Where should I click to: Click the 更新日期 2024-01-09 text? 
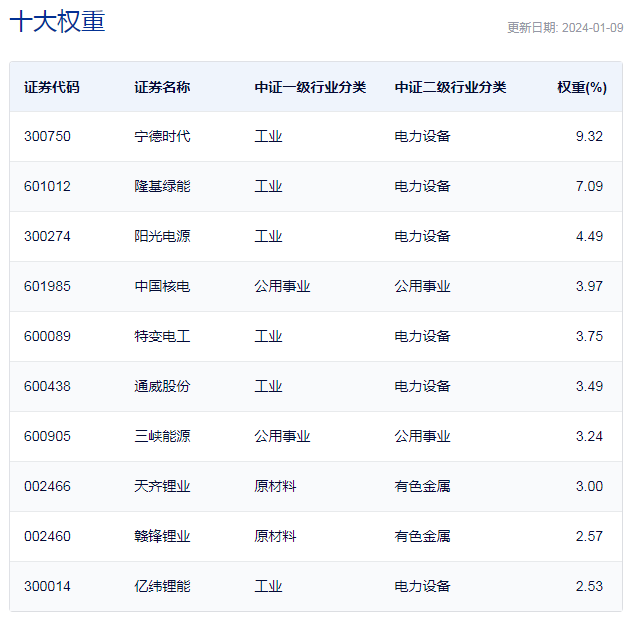[564, 28]
